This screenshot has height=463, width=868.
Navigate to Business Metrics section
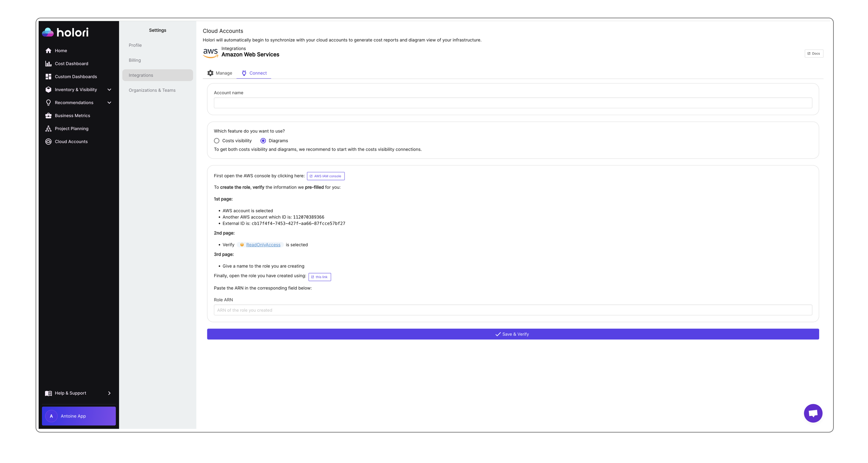73,116
